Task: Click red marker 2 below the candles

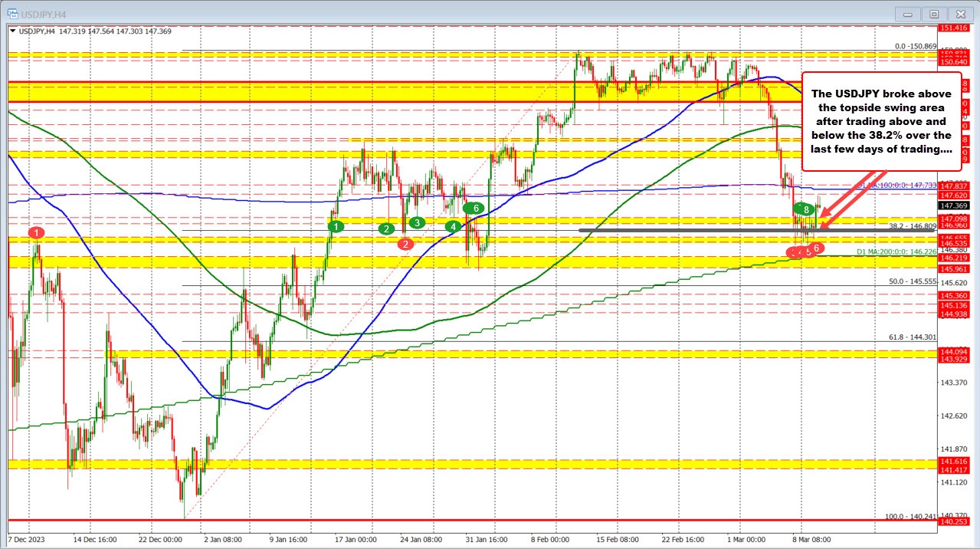Action: pos(405,244)
